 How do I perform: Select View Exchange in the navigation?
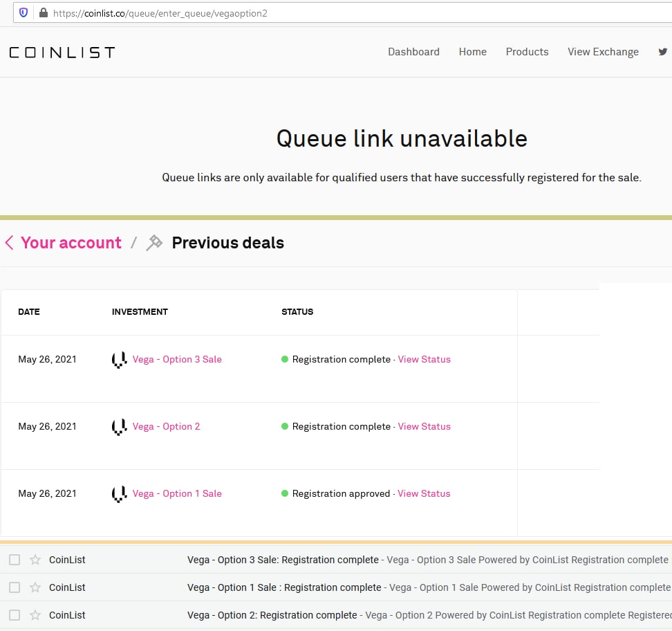(x=603, y=52)
